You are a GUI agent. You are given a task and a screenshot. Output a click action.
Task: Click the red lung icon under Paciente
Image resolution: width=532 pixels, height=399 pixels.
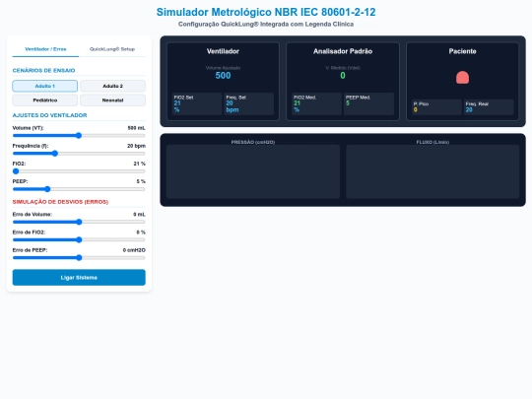tap(462, 78)
